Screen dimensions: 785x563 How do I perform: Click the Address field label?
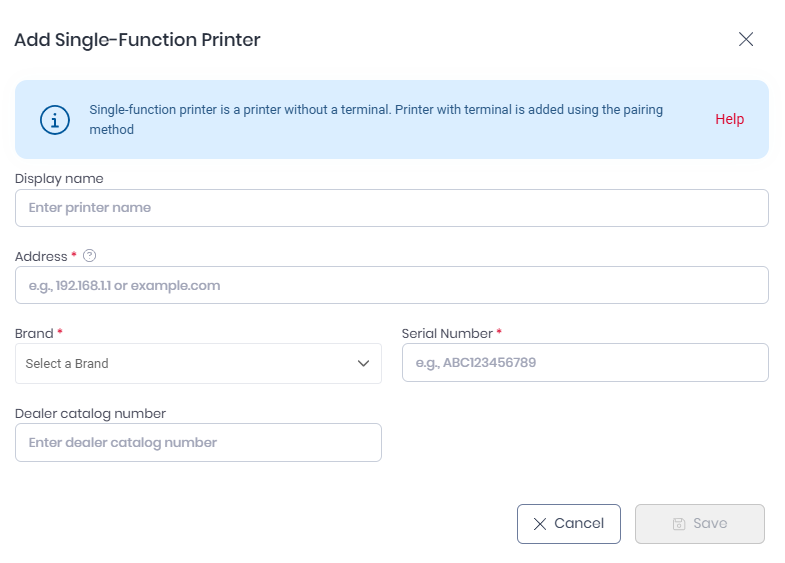pyautogui.click(x=41, y=256)
